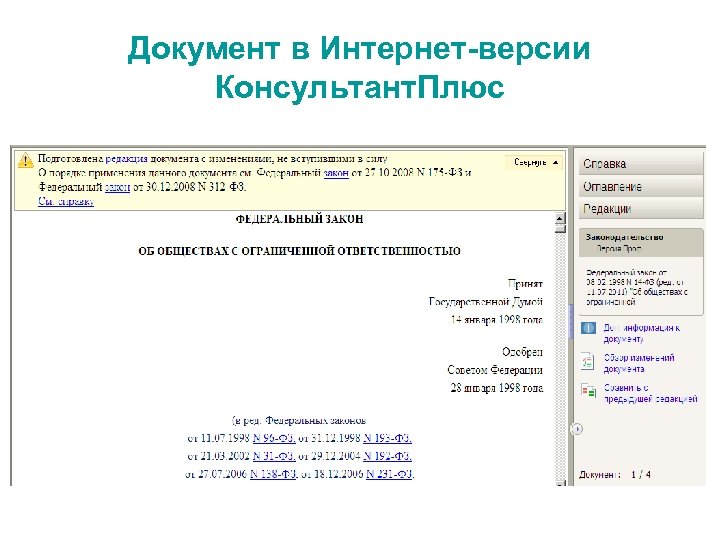Open law link N 138-ФЗ
The width and height of the screenshot is (720, 540).
(x=273, y=473)
